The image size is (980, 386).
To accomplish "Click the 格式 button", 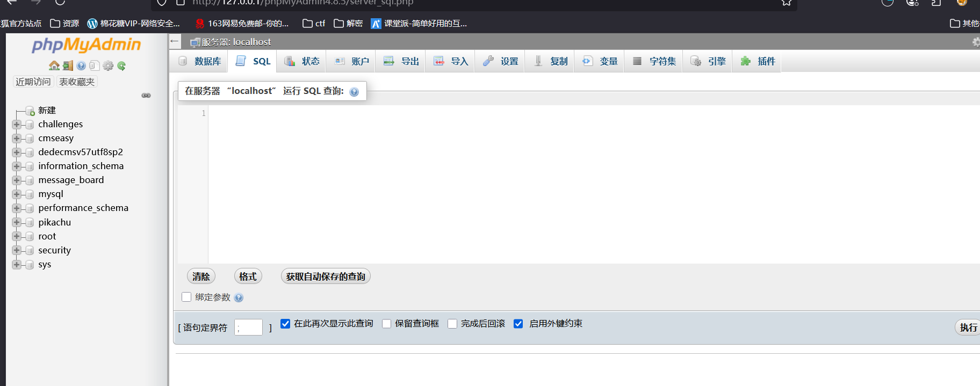I will coord(248,276).
